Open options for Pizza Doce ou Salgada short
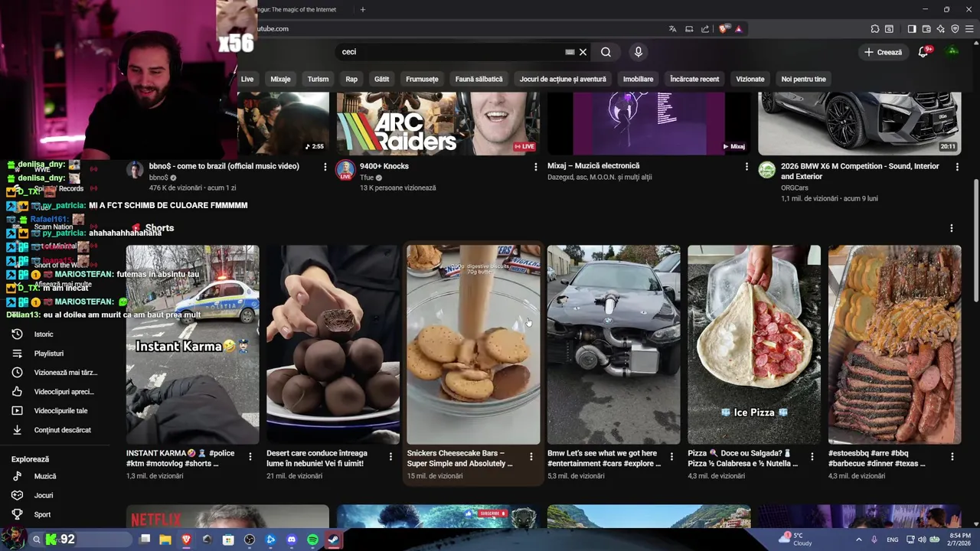Viewport: 980px width, 551px height. click(x=812, y=456)
